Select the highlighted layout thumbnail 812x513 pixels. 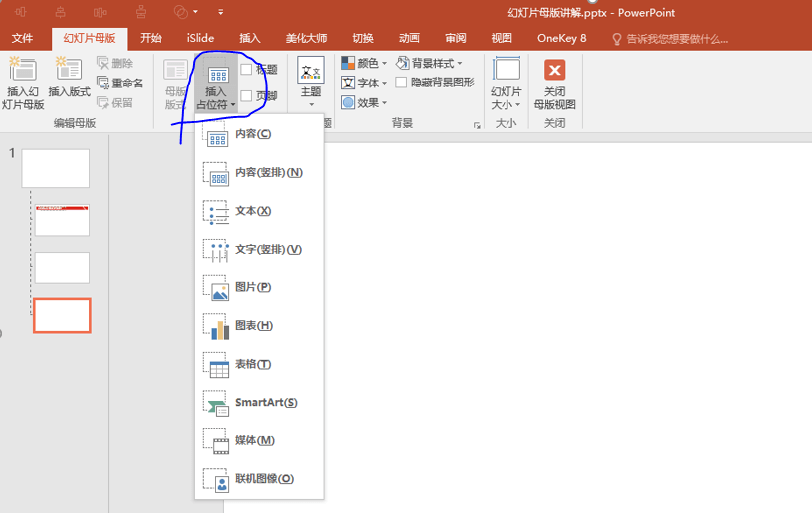(x=62, y=315)
